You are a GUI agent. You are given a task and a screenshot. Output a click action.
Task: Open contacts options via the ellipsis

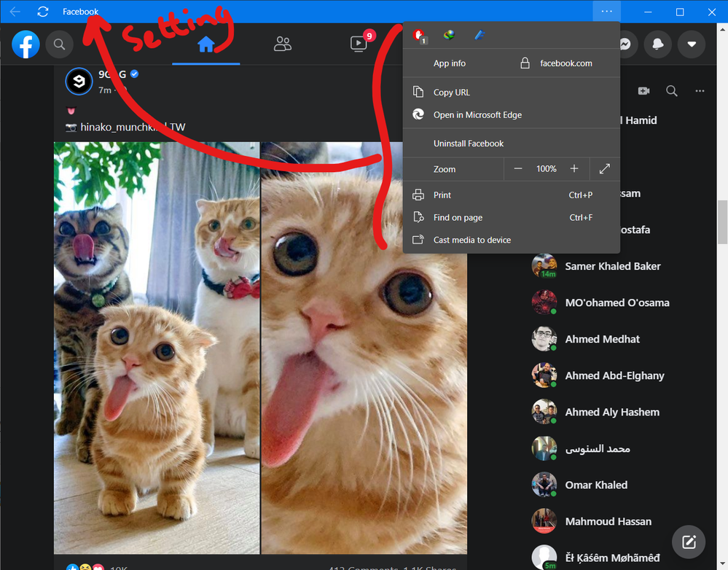(x=700, y=90)
